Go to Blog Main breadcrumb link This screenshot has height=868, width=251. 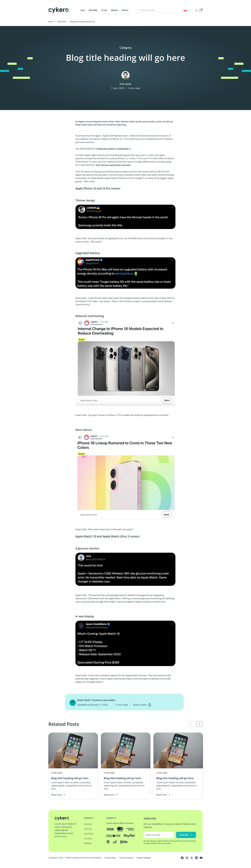(x=62, y=22)
